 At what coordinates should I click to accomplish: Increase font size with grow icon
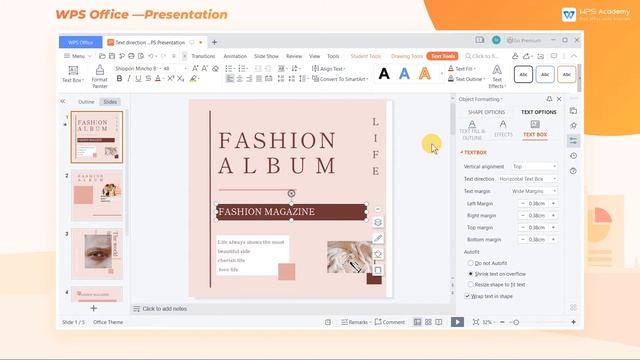[x=195, y=68]
